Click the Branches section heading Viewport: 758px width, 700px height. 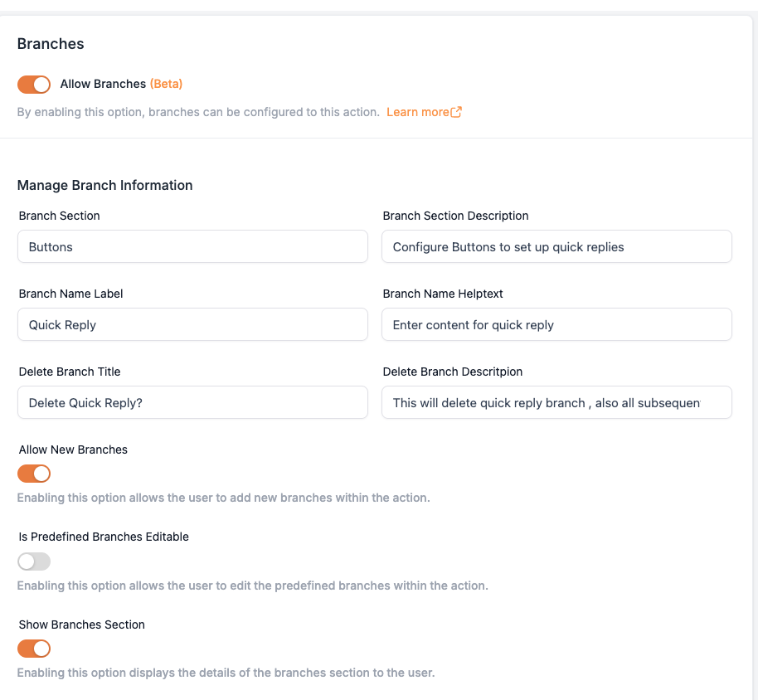51,44
